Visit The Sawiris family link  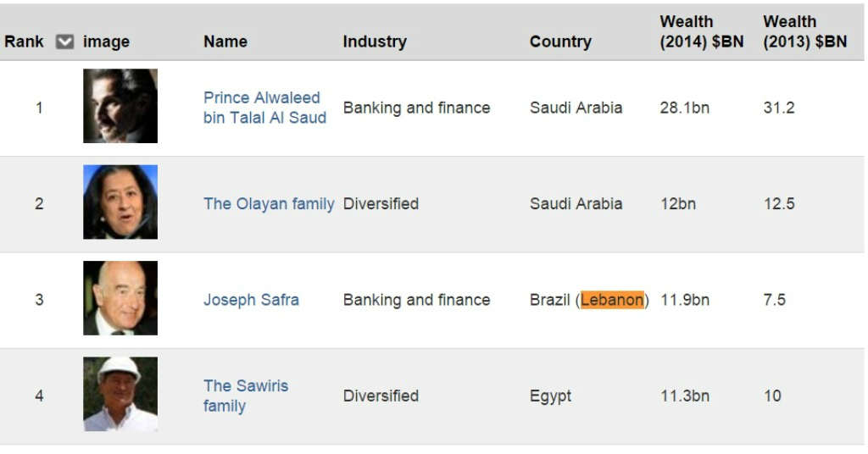coord(245,396)
